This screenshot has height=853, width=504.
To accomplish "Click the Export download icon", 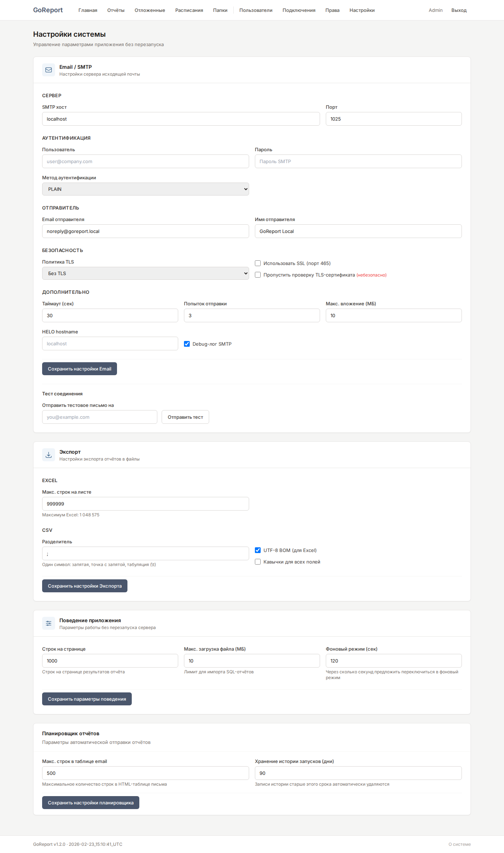I will (49, 455).
